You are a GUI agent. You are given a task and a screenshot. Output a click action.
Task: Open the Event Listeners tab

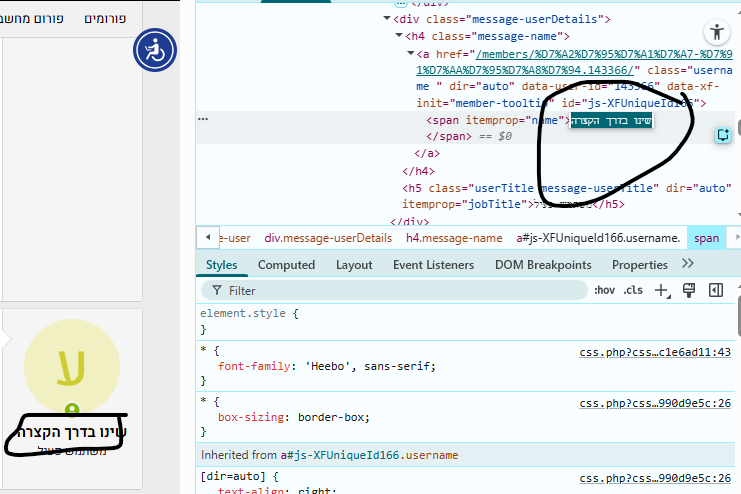click(433, 265)
